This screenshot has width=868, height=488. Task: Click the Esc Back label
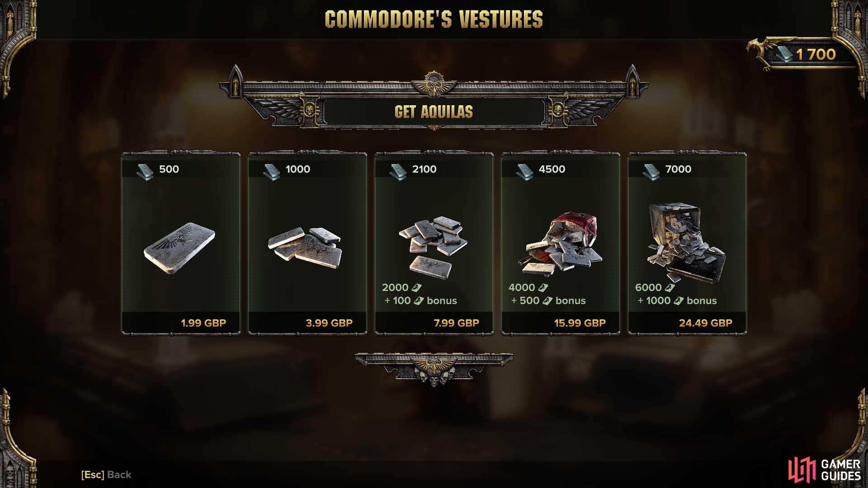point(106,474)
